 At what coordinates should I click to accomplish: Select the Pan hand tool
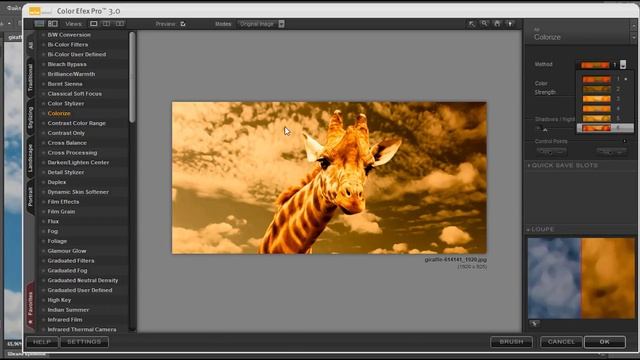coord(497,24)
